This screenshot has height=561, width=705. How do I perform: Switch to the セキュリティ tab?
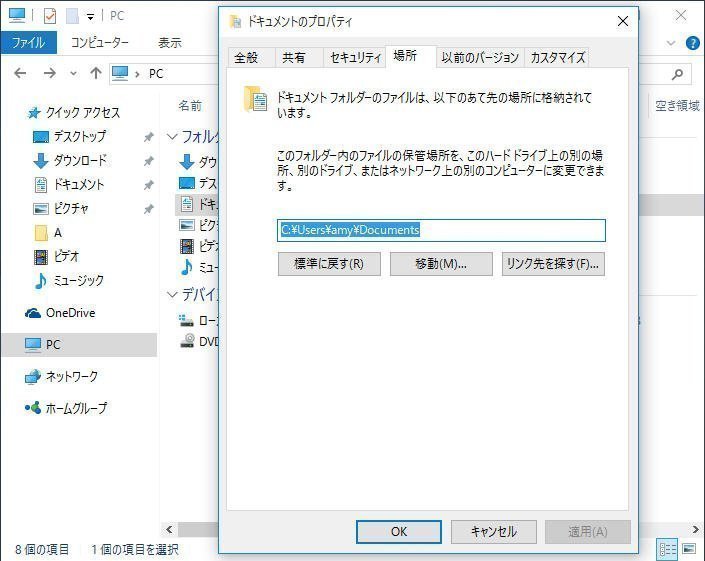[x=355, y=58]
